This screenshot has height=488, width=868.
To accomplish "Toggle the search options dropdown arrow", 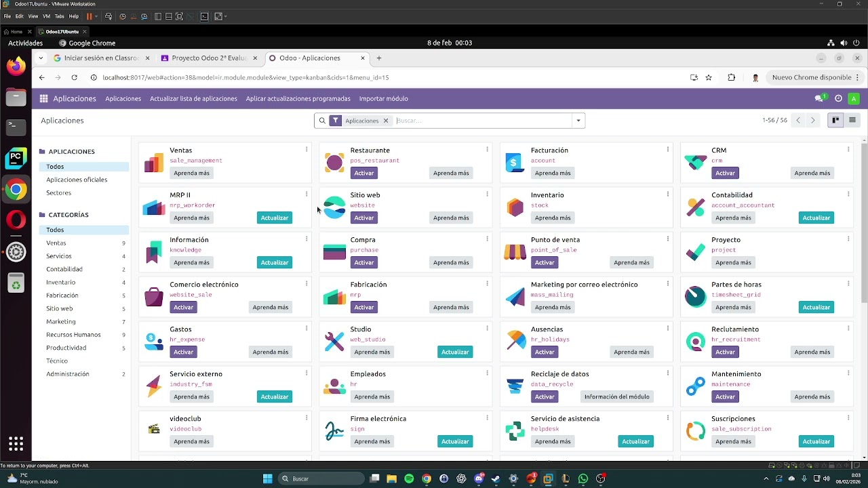I will (x=578, y=121).
